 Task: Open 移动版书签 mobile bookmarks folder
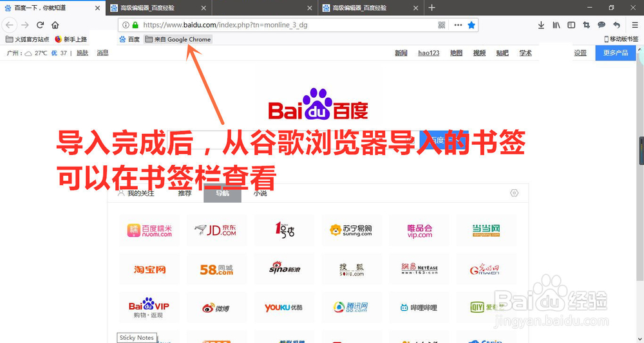coord(621,39)
